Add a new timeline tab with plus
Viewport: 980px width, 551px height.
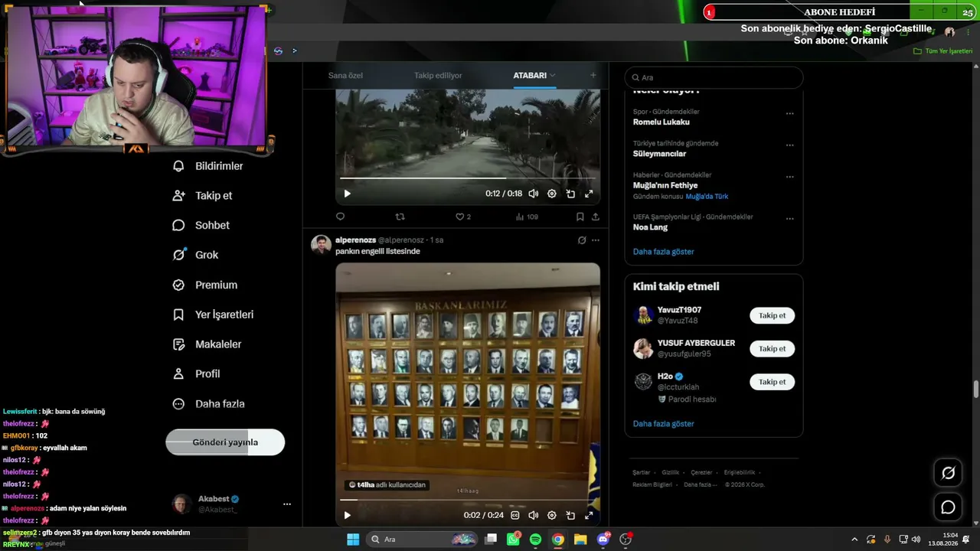point(593,75)
